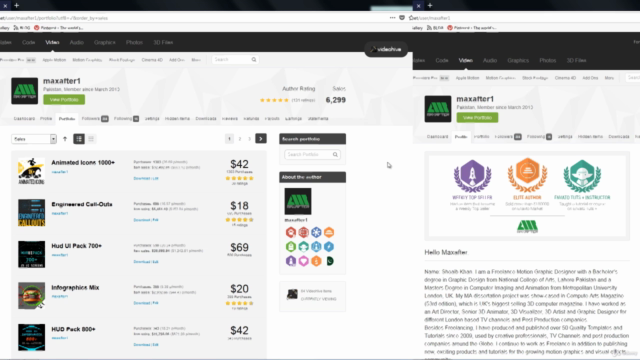Open the Sales sort dropdown
The width and height of the screenshot is (640, 360).
click(34, 139)
